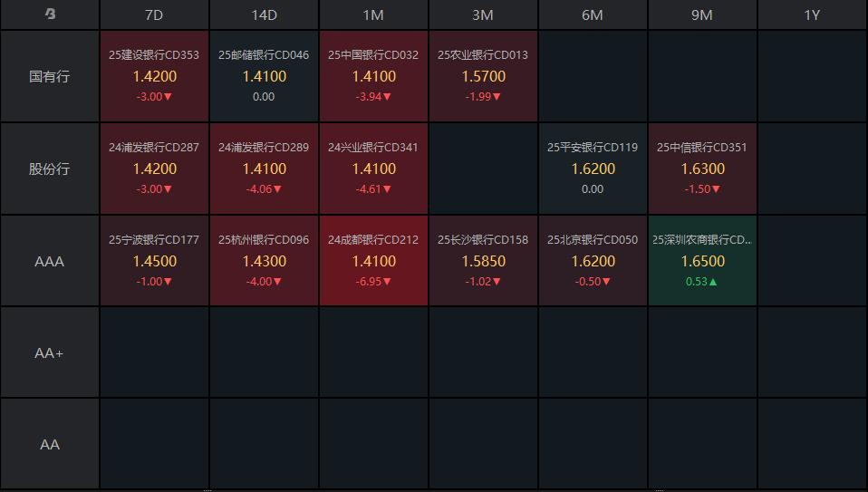Click the 24成都银行CD212 quote cell
The width and height of the screenshot is (868, 492).
click(373, 261)
